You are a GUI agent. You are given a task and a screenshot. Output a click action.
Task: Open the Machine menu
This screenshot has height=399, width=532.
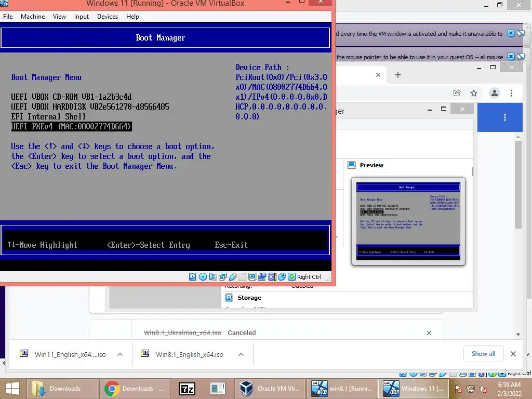click(x=33, y=17)
